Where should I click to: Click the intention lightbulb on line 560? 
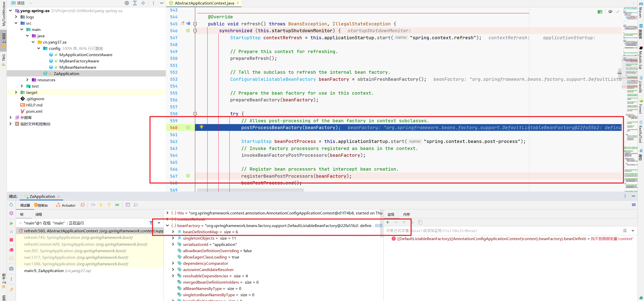[x=201, y=127]
